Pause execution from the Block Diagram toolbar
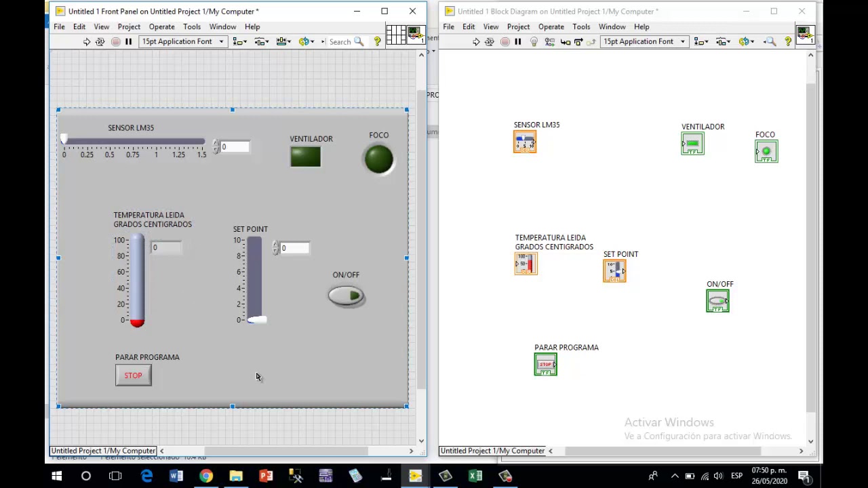The width and height of the screenshot is (868, 488). point(518,42)
